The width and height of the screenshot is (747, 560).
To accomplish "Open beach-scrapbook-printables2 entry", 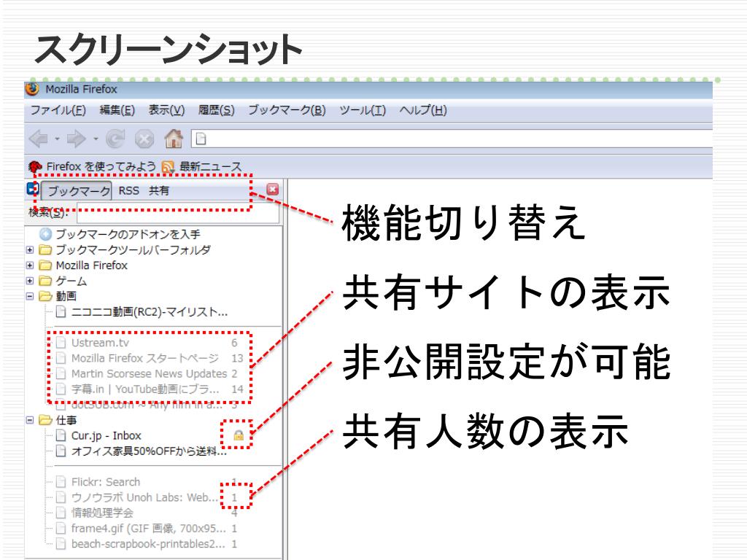I will (x=148, y=544).
